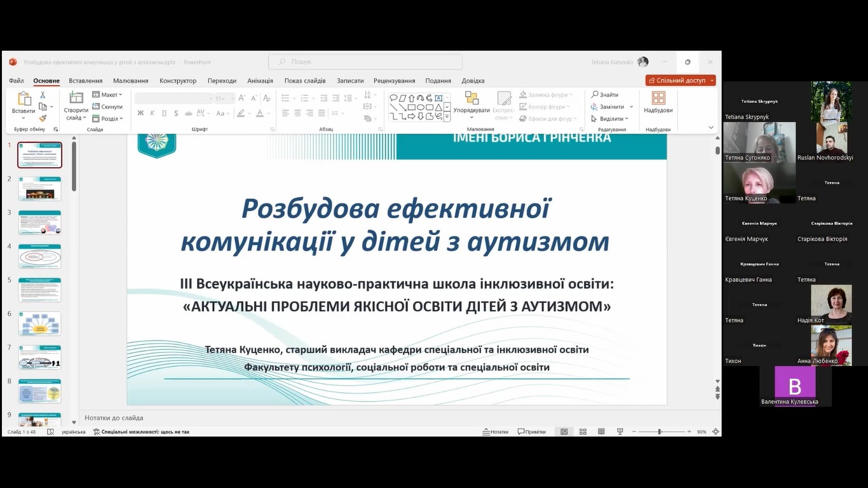Expand the Layout (Макет) dropdown
Viewport: 868px width, 488px height.
108,95
